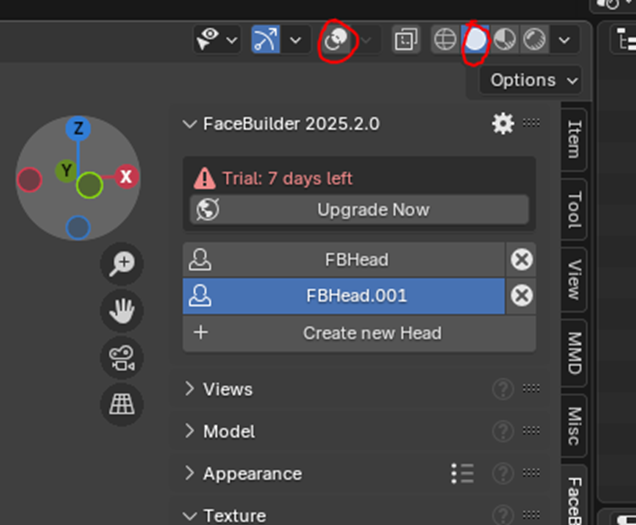Open FaceBuilder settings gear
This screenshot has width=636, height=525.
(x=502, y=124)
